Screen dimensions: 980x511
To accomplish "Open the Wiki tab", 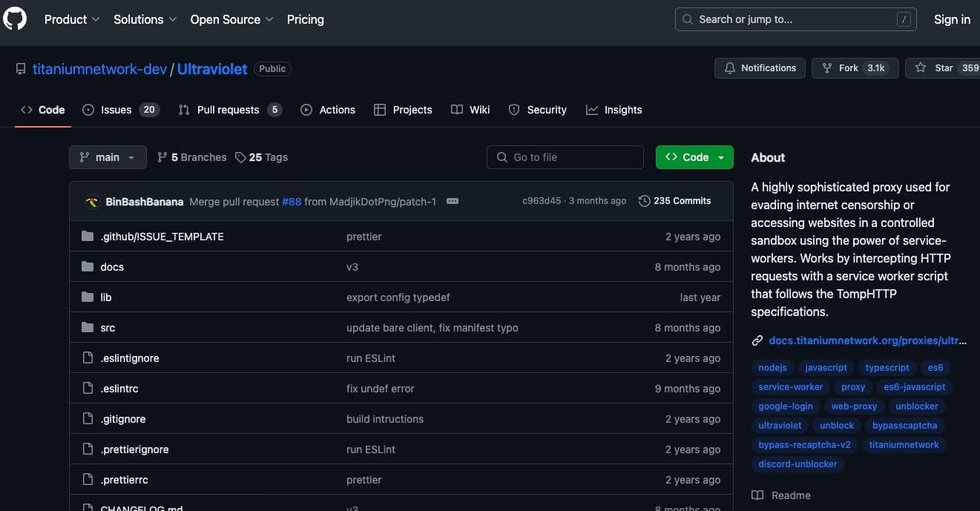I will [x=470, y=110].
